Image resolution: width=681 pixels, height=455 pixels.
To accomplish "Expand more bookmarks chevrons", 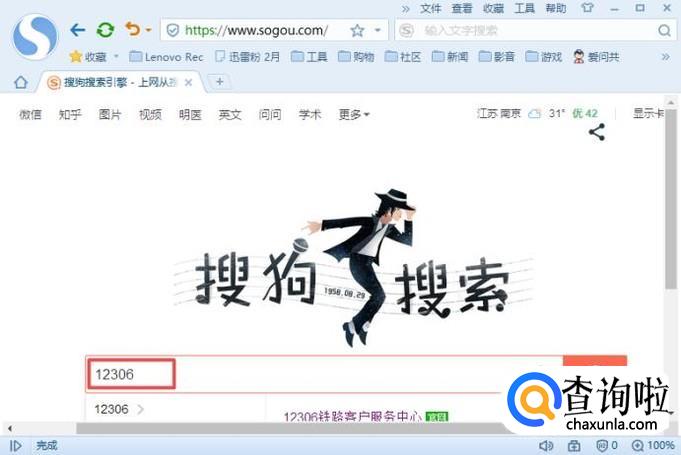I will coord(665,57).
